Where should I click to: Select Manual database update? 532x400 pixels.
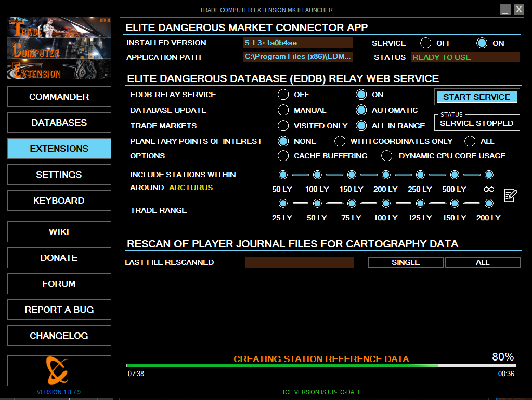click(283, 110)
